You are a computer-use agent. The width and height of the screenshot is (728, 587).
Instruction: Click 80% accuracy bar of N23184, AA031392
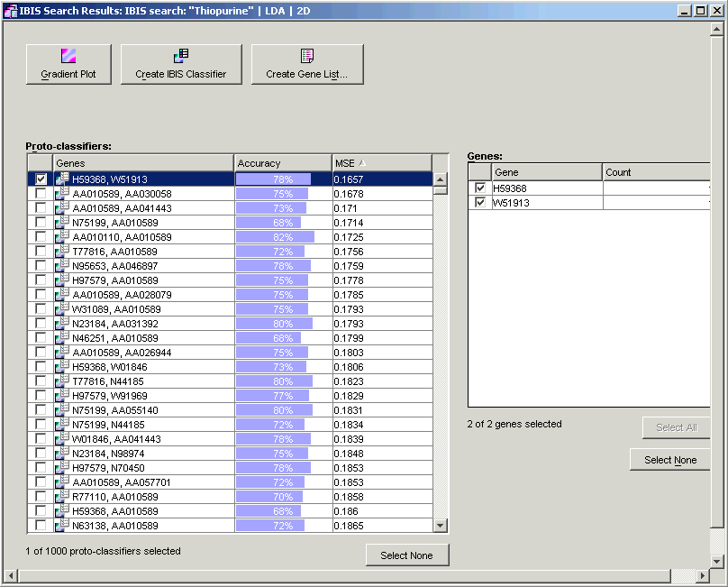pyautogui.click(x=274, y=324)
